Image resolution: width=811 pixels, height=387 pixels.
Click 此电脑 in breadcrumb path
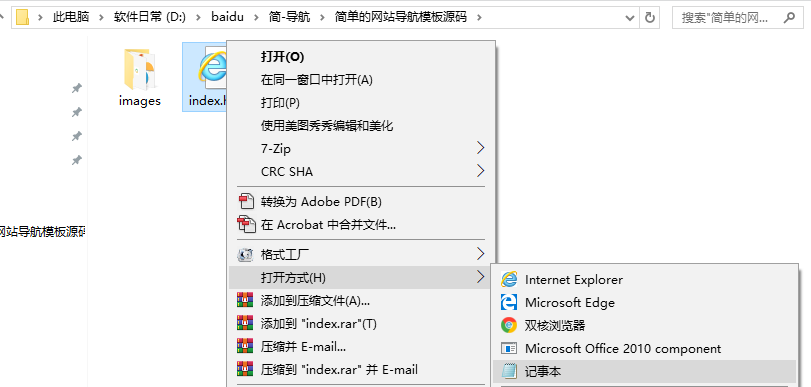(x=71, y=17)
